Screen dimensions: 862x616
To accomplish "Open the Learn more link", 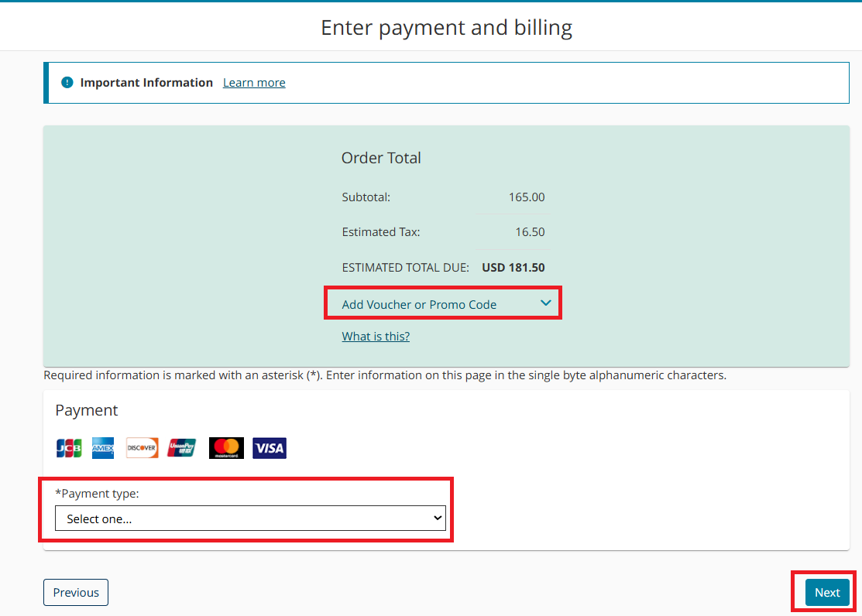I will click(x=254, y=83).
